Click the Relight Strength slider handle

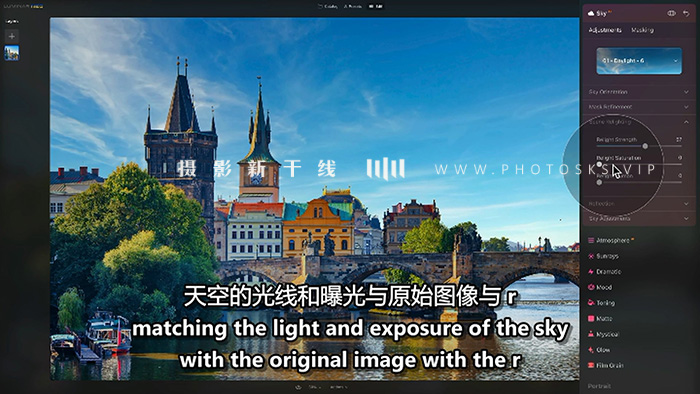pos(645,146)
